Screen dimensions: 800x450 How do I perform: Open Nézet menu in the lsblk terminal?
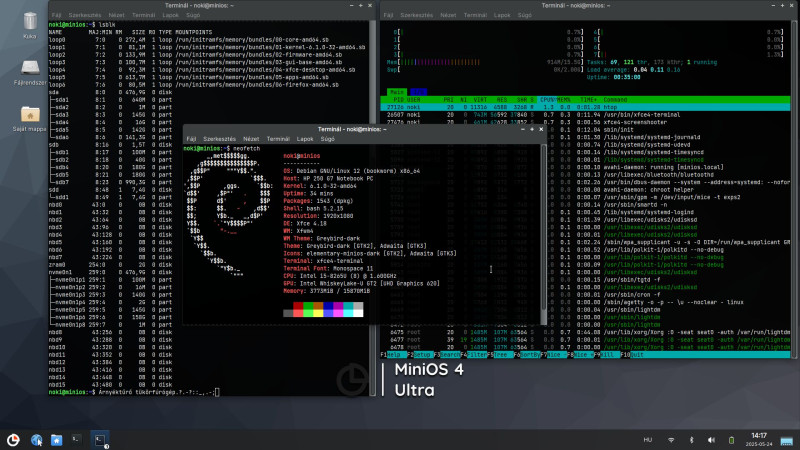(116, 15)
